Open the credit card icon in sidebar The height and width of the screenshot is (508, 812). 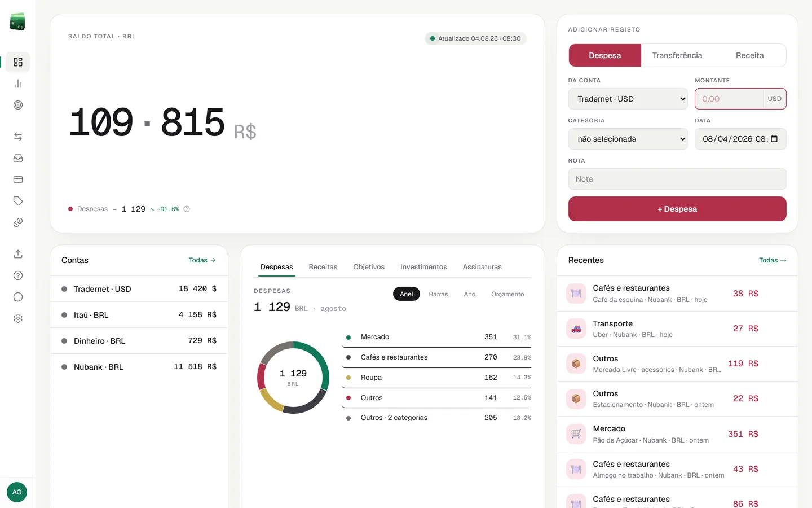18,179
